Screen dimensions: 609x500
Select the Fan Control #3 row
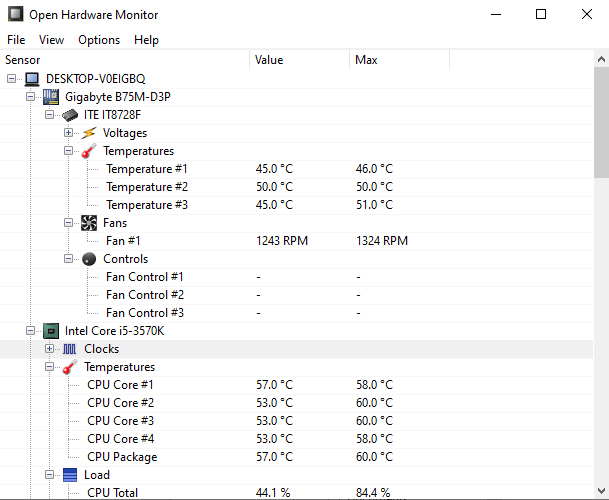click(296, 313)
